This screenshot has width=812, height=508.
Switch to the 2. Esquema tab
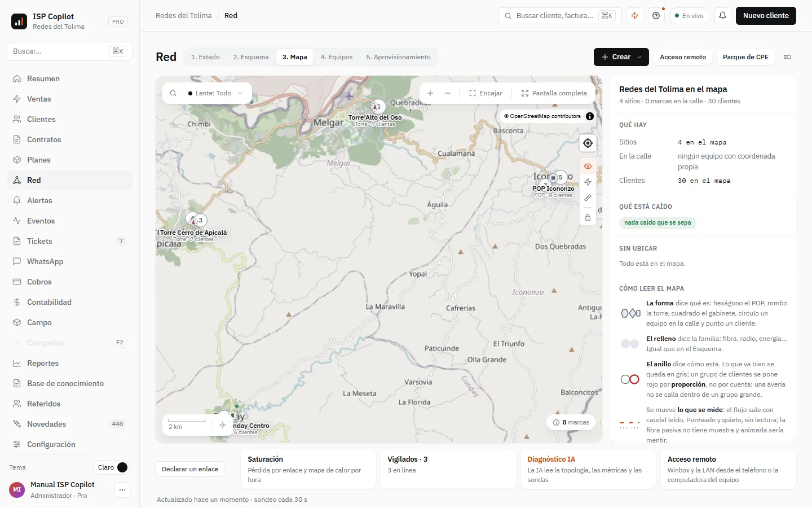point(251,57)
